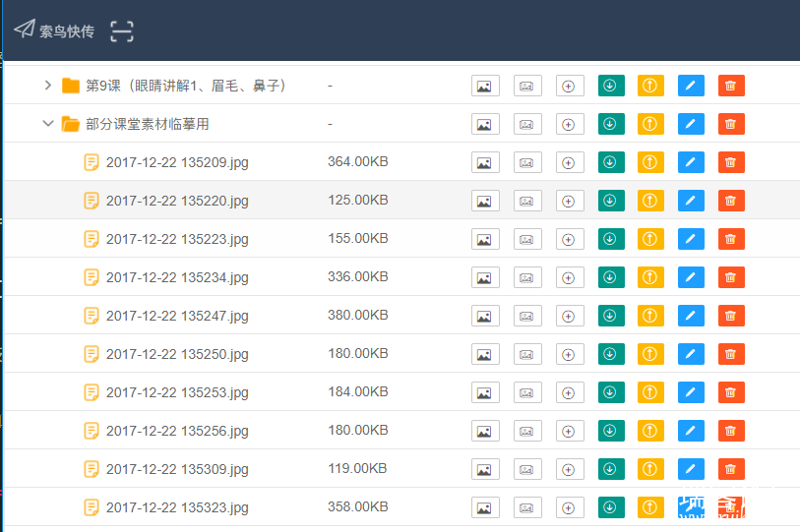Edit 2017-12-22 135220.jpg with blue pencil

[691, 201]
